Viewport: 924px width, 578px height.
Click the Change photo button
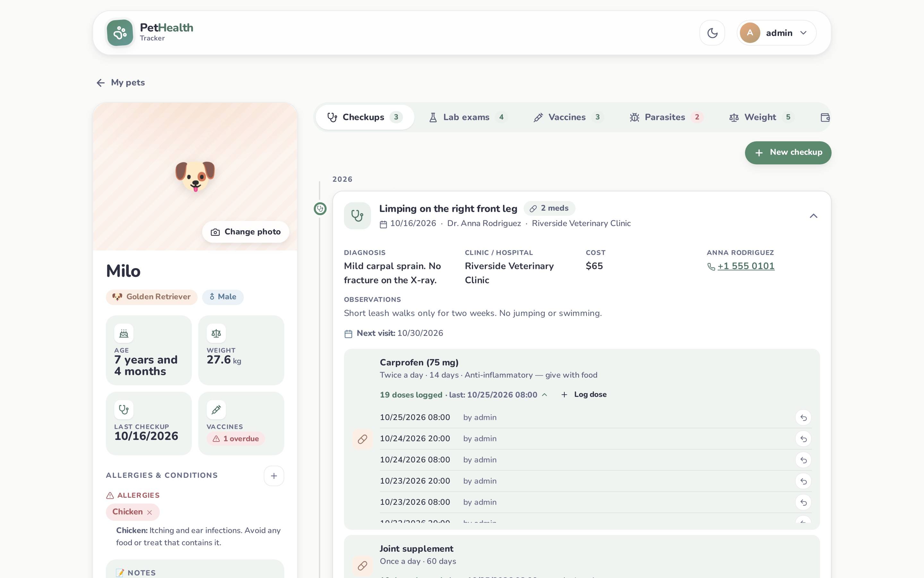pyautogui.click(x=245, y=232)
